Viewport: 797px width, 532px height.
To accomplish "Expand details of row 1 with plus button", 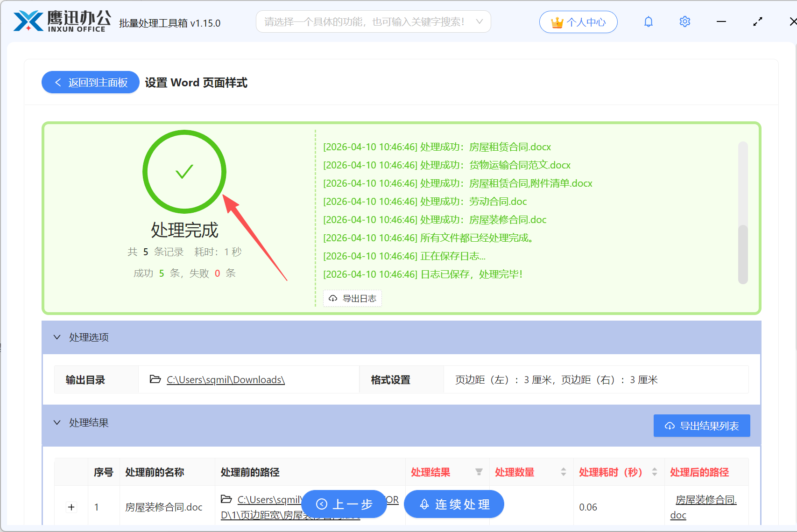I will tap(71, 507).
